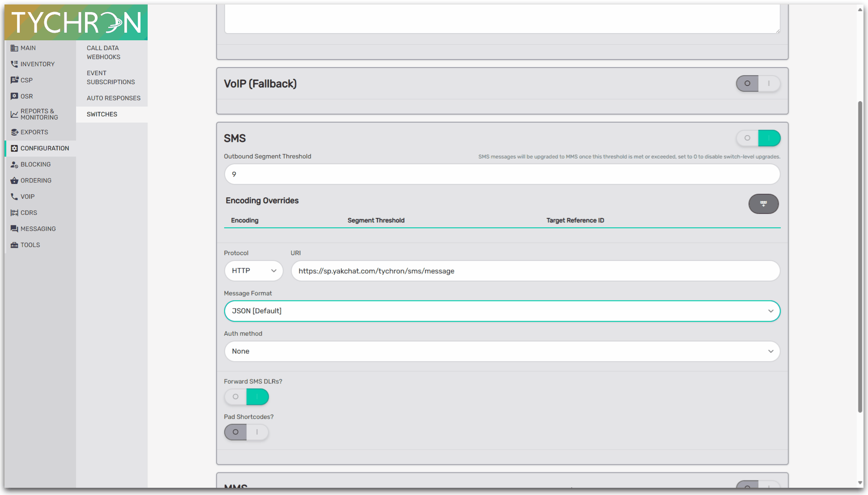This screenshot has height=495, width=868.
Task: Click the OSR sidebar icon
Action: (x=14, y=96)
